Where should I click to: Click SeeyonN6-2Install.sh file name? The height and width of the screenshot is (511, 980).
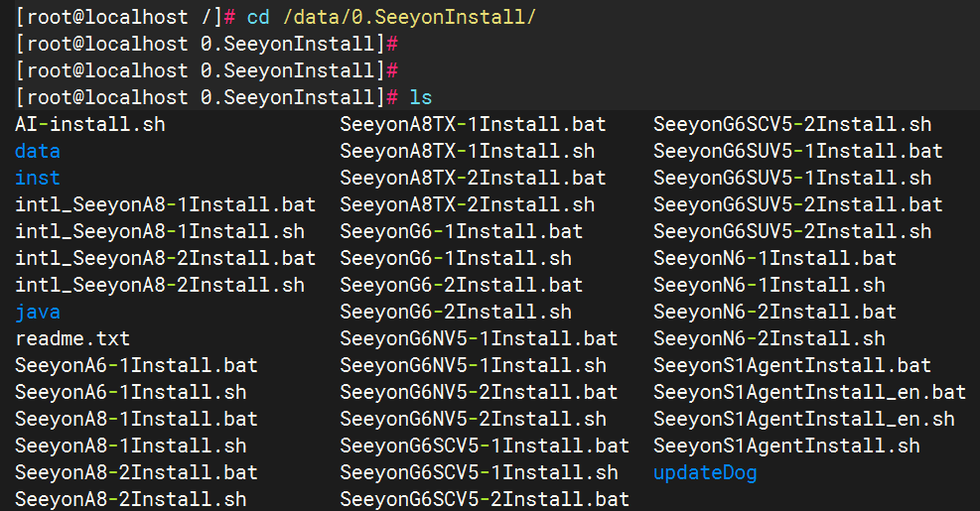[x=770, y=339]
